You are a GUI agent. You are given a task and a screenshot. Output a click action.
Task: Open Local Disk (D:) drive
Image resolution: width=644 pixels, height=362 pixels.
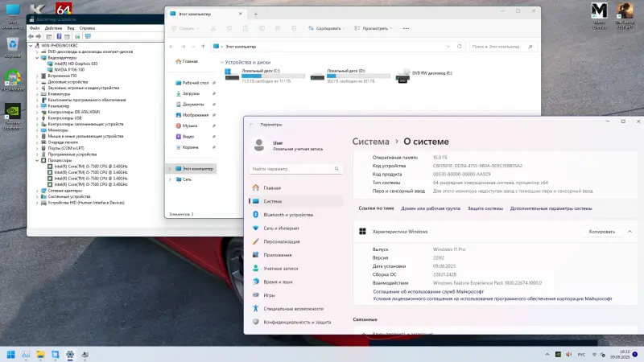coord(350,76)
